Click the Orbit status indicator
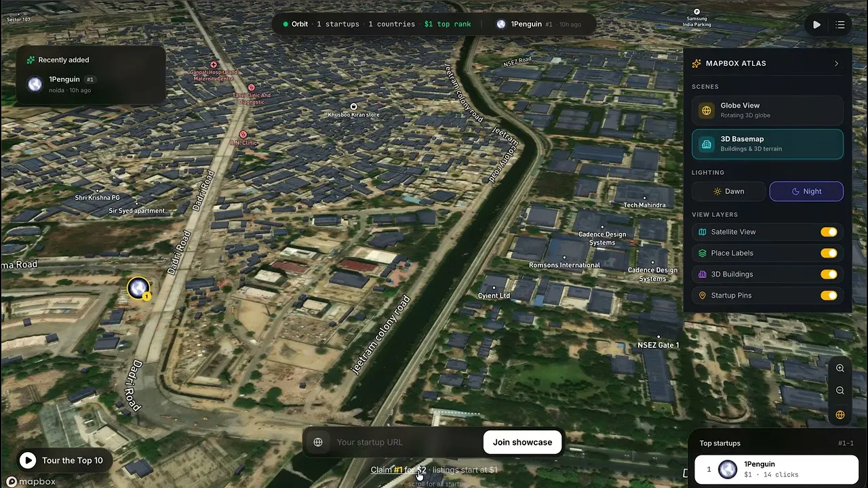The height and width of the screenshot is (488, 868). tap(295, 24)
